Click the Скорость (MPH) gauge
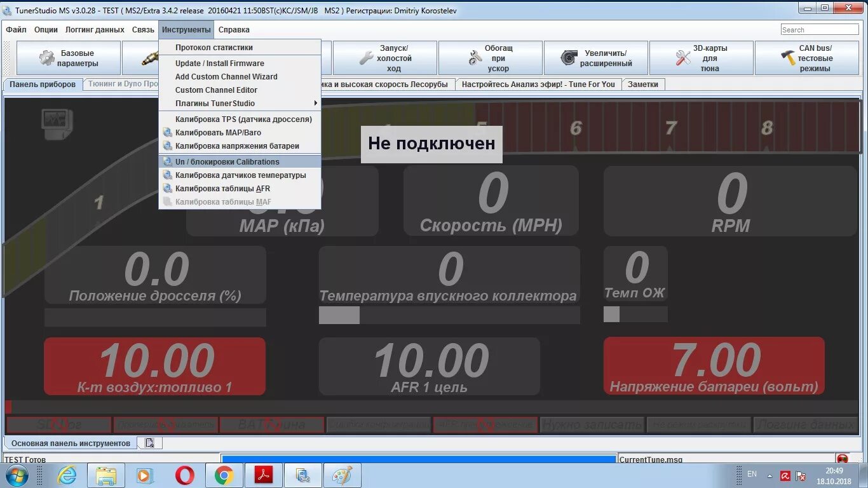868x488 pixels. pyautogui.click(x=491, y=201)
